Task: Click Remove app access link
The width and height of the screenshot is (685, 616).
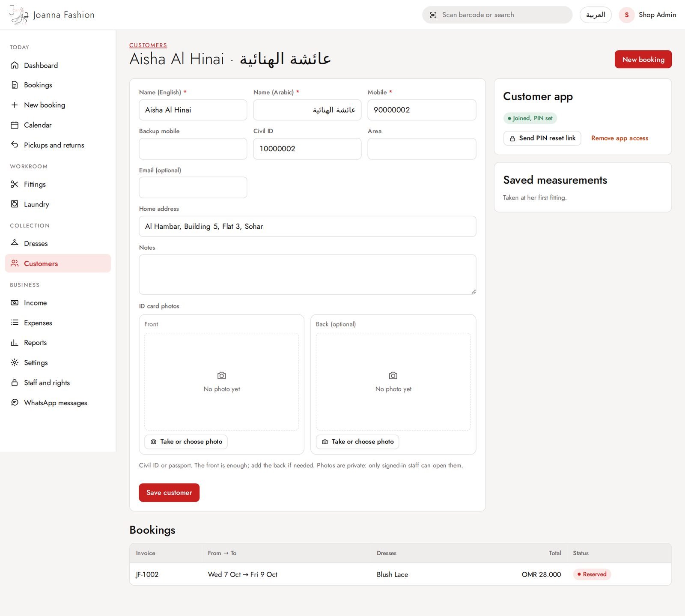Action: (x=619, y=138)
